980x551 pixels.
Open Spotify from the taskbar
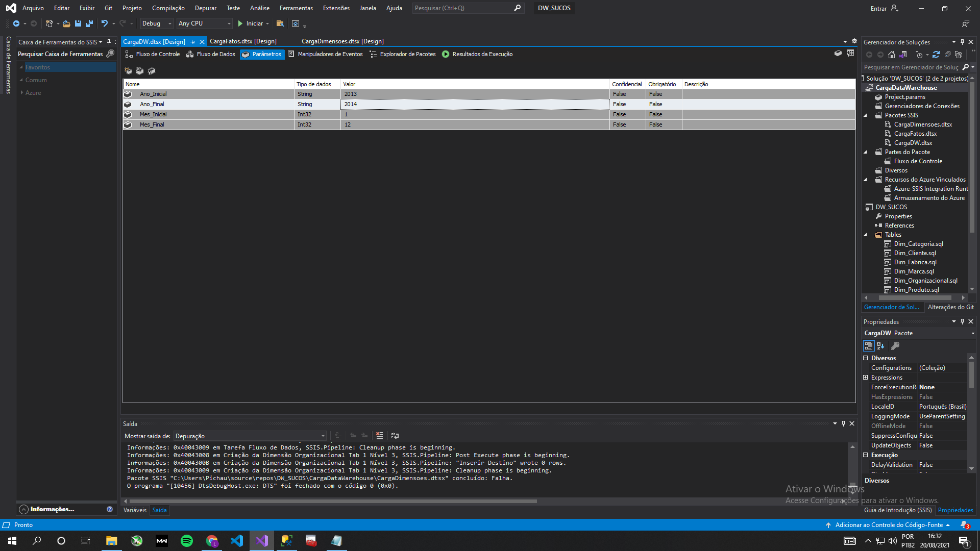point(187,541)
